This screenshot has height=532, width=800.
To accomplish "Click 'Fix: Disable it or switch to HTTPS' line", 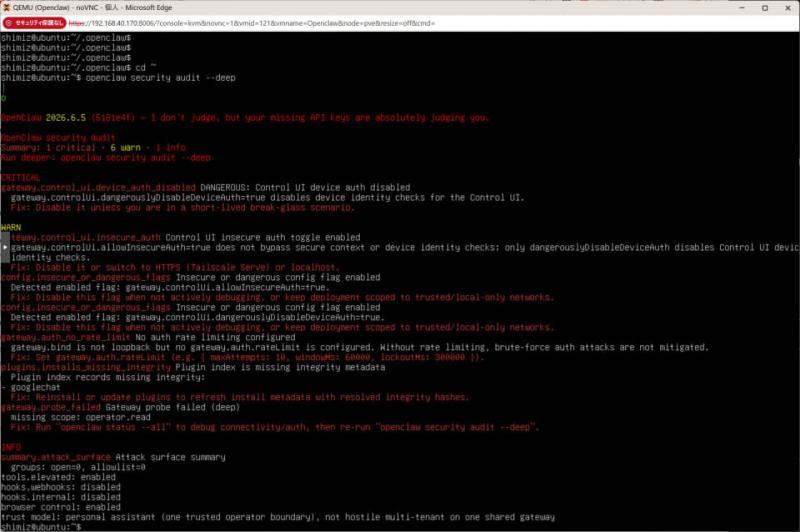I will 175,268.
